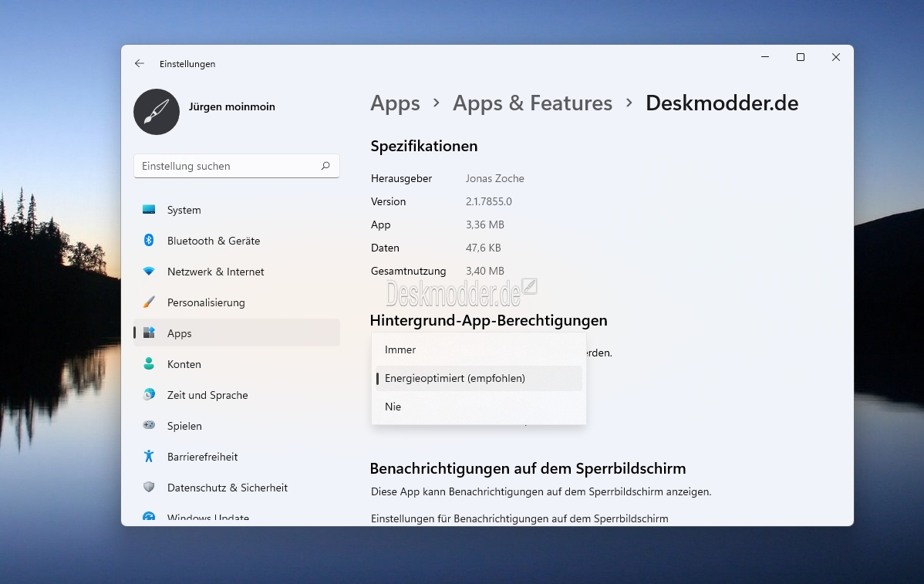Open the Jürgen moinmoin profile avatar

(156, 112)
